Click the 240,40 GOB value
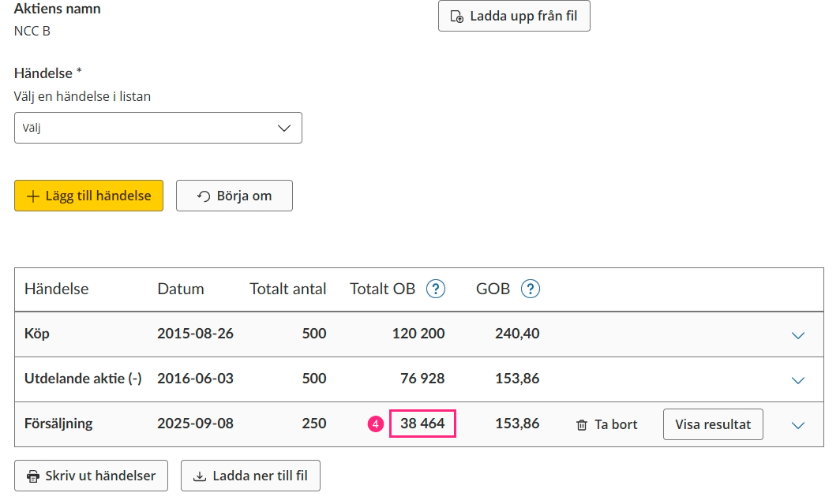This screenshot has height=504, width=840. [517, 334]
